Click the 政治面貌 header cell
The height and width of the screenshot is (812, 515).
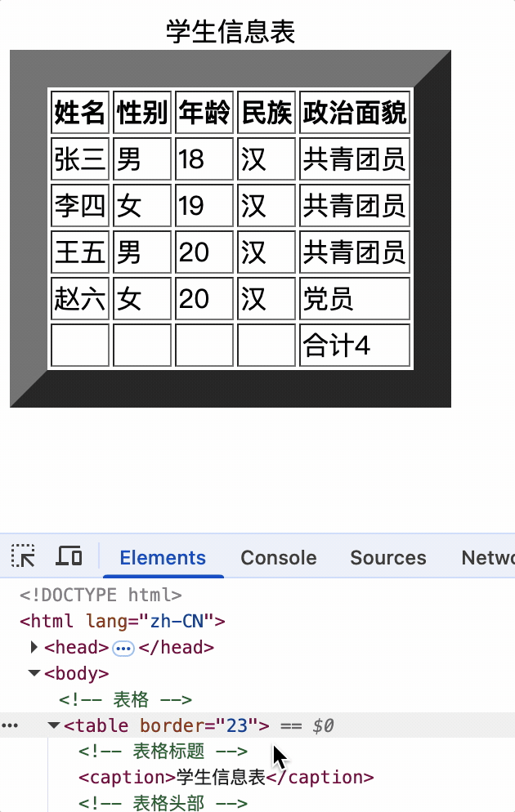[355, 113]
